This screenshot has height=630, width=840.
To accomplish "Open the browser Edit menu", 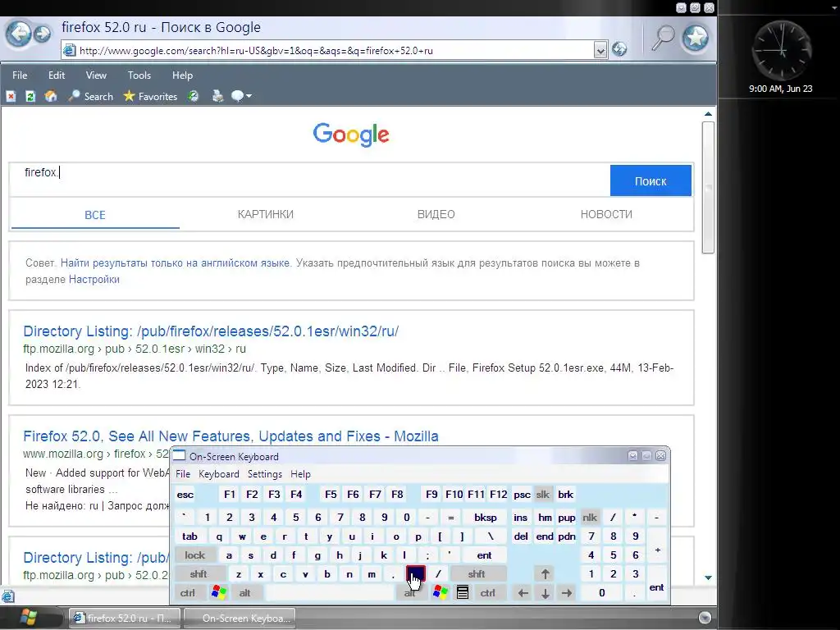I will pyautogui.click(x=57, y=75).
